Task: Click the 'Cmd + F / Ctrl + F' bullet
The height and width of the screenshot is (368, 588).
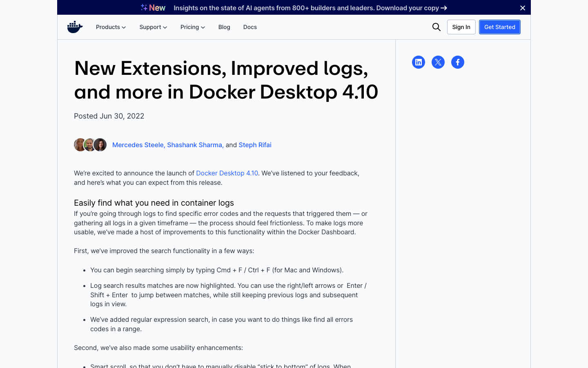Action: (x=217, y=270)
